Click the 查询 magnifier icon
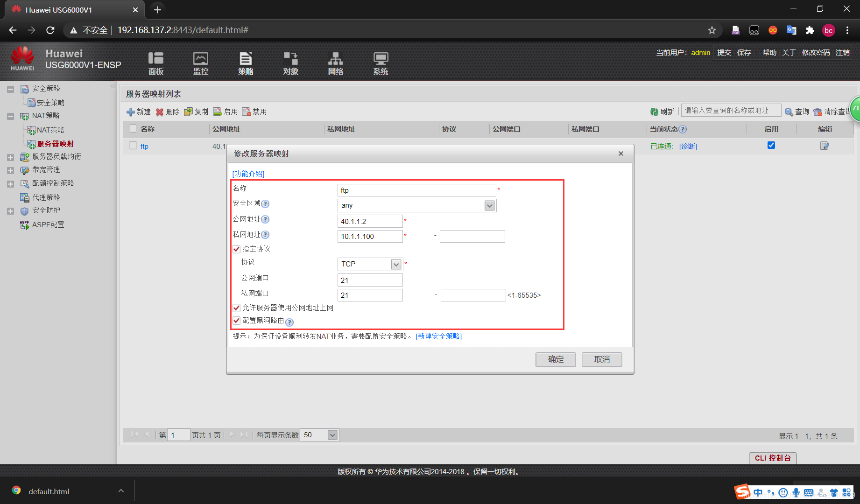 (789, 112)
